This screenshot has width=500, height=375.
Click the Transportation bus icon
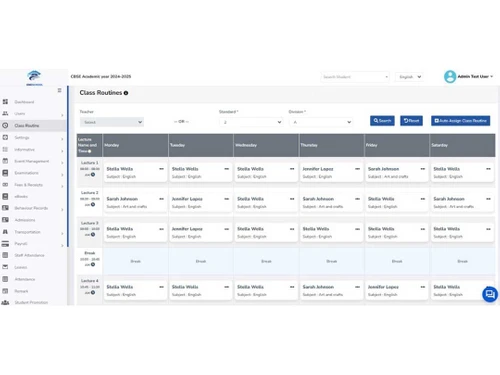[5, 232]
